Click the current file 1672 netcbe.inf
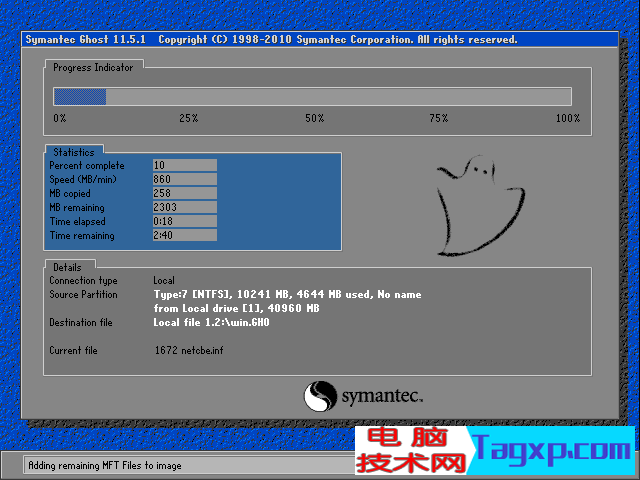Image resolution: width=640 pixels, height=480 pixels. (x=189, y=350)
